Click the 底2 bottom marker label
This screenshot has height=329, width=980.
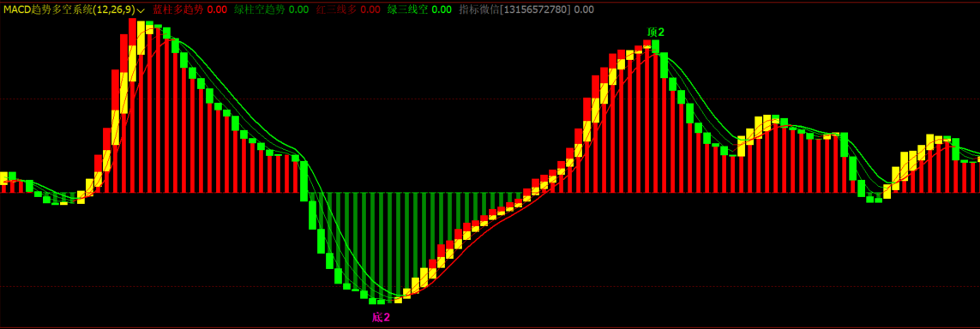[381, 317]
